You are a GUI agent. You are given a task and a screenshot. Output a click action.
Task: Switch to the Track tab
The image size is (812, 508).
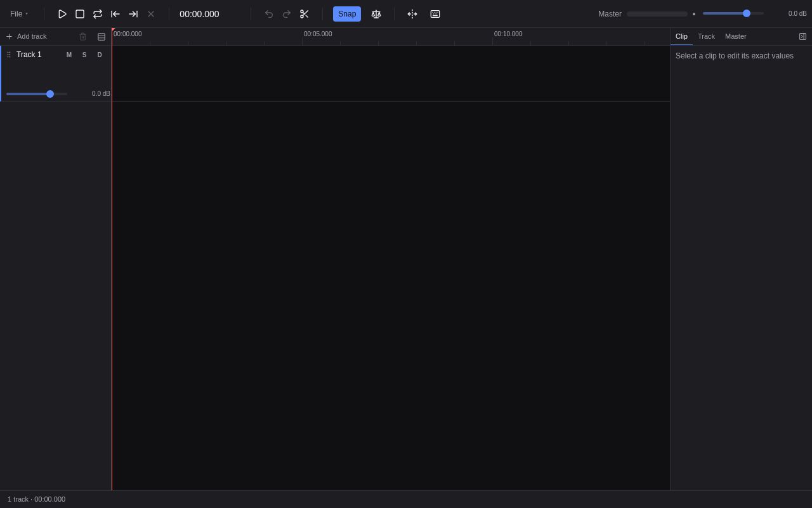tap(706, 36)
